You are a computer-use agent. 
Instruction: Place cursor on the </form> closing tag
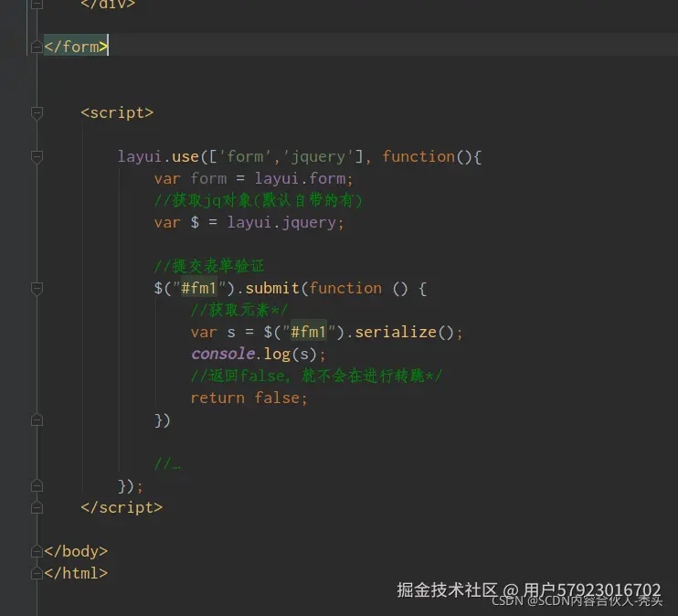pos(76,47)
